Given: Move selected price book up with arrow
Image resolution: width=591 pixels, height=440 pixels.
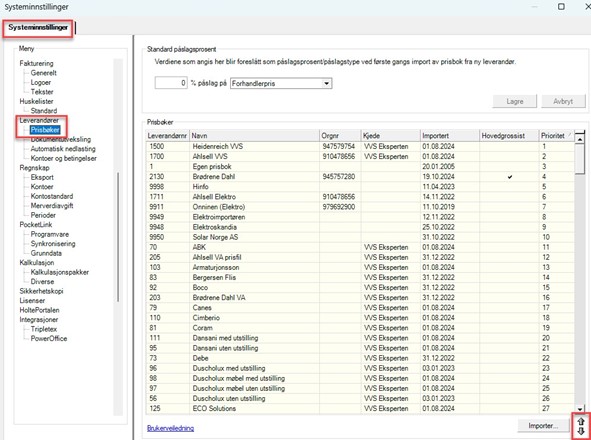Looking at the screenshot, I should tap(581, 422).
